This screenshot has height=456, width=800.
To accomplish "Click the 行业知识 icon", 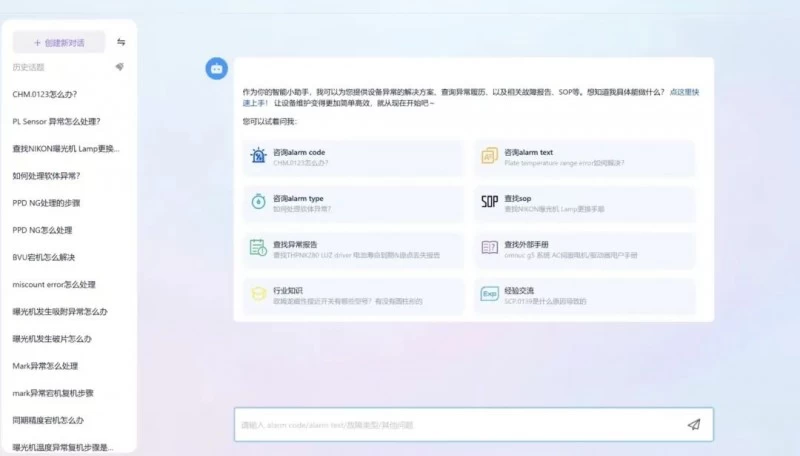I will coord(257,293).
